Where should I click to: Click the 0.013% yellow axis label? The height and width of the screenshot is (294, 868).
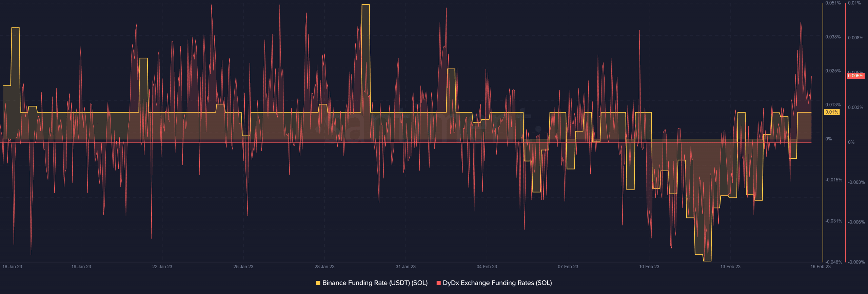[833, 105]
